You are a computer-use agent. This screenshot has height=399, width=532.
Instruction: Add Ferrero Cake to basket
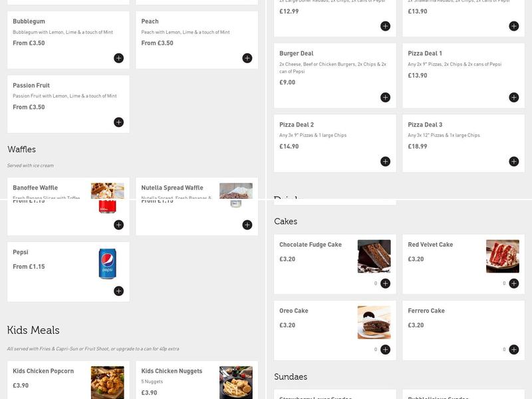tap(513, 350)
